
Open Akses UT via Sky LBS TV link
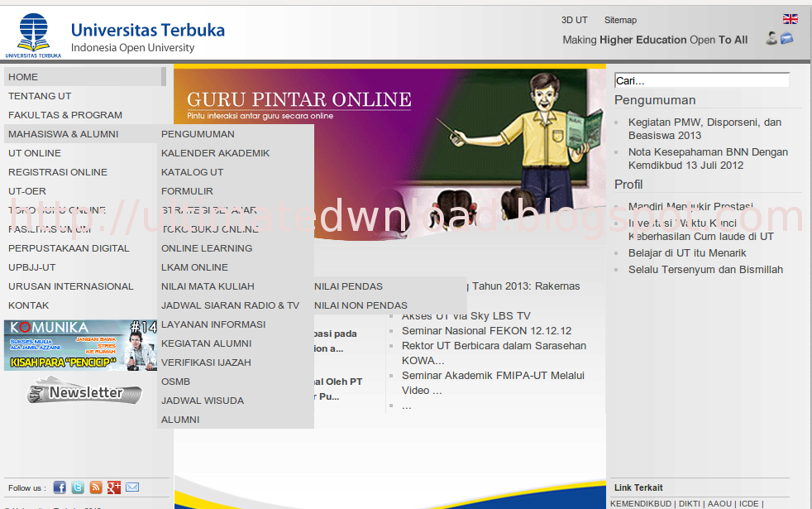[466, 315]
